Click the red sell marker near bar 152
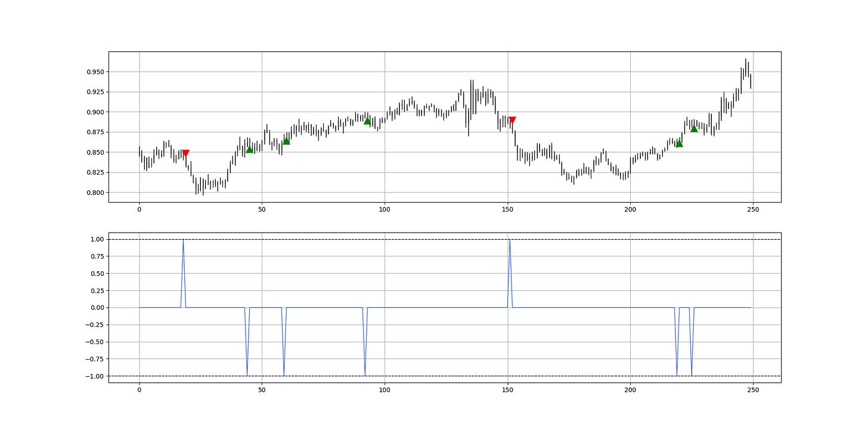This screenshot has width=868, height=430. 512,120
